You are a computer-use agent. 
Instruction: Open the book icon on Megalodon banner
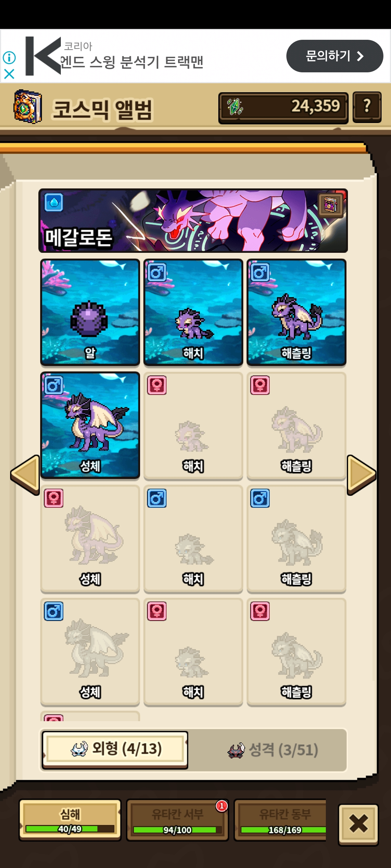click(x=331, y=205)
